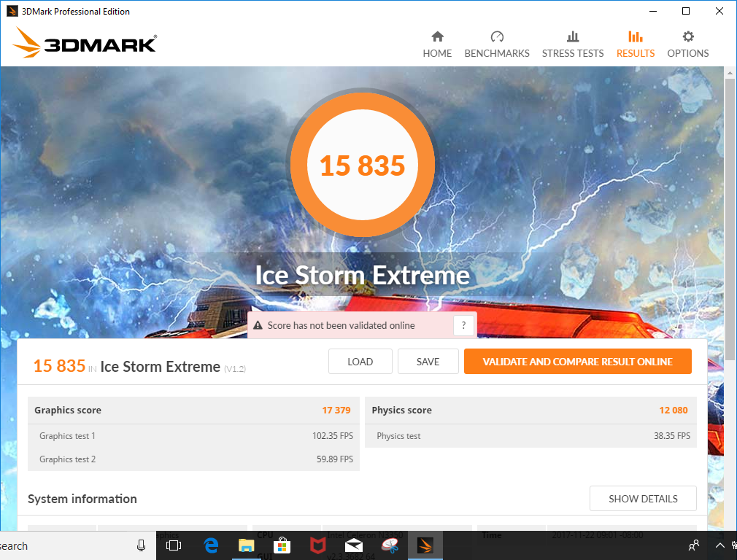Click the SAVE button
Viewport: 737px width, 560px height.
[428, 362]
